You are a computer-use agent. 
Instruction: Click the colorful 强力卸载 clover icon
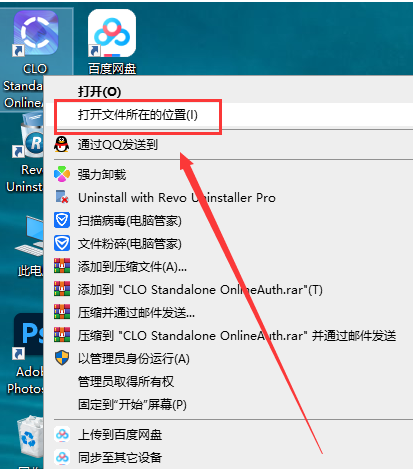62,174
